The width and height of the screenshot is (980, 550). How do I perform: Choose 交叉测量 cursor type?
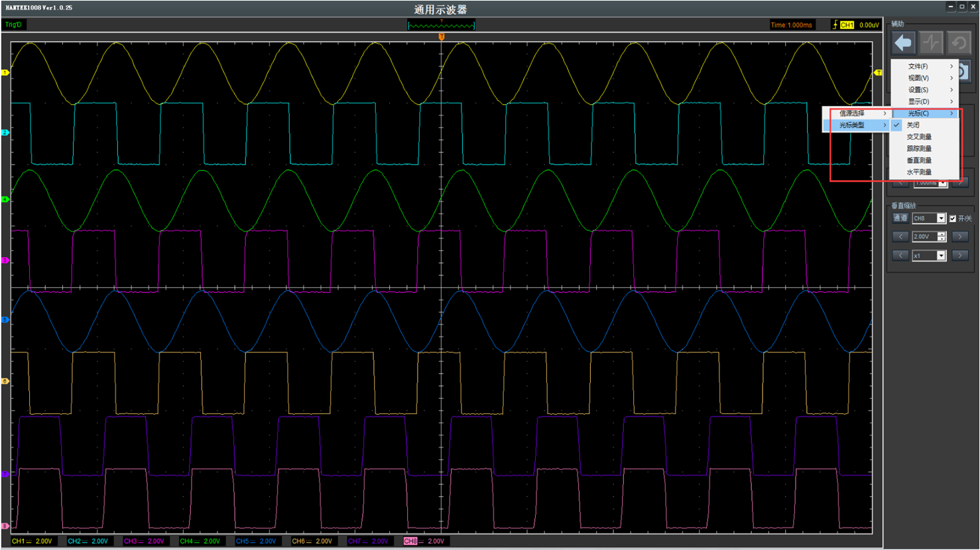coord(919,137)
